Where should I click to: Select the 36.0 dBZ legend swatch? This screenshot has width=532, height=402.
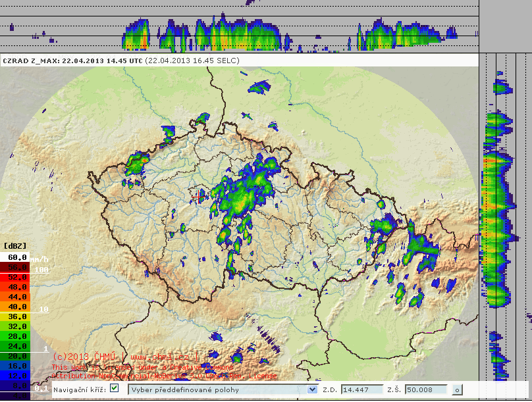pos(15,316)
